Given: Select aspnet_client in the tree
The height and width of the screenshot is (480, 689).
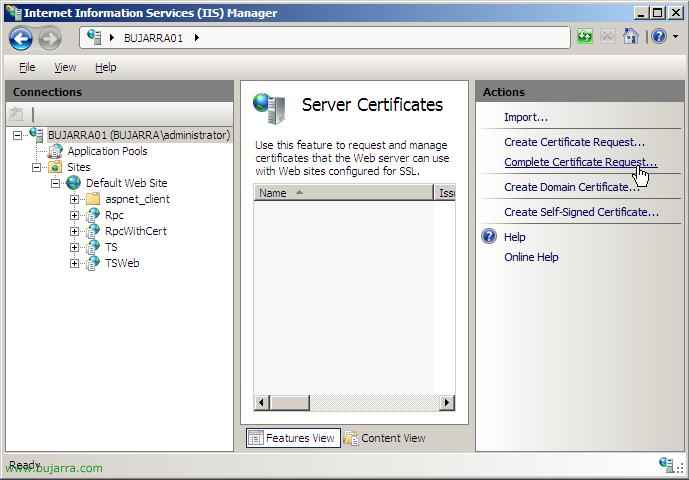Looking at the screenshot, I should coord(137,199).
